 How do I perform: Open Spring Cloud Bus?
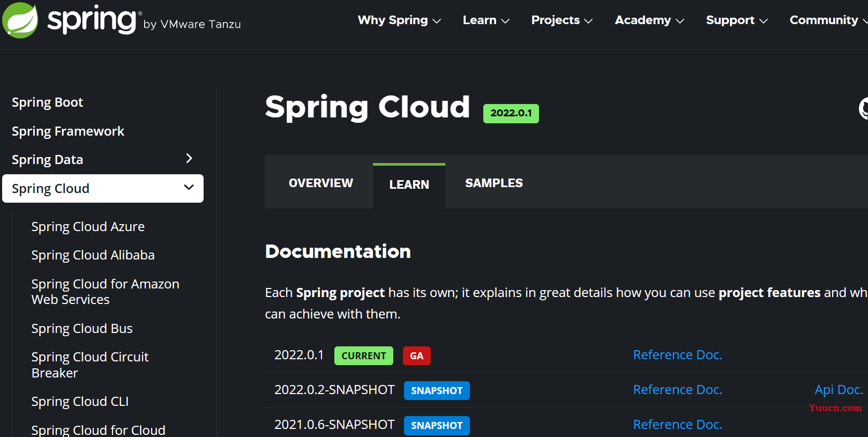point(82,329)
